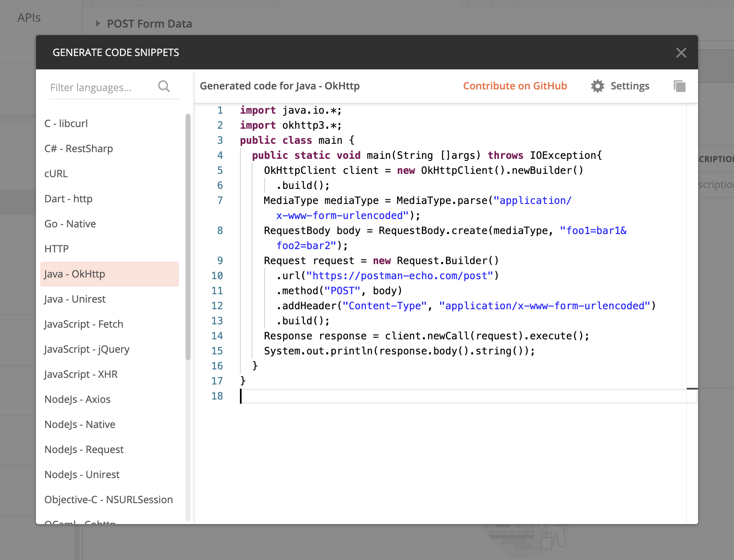
Task: Select the Go - Native language
Action: click(69, 224)
